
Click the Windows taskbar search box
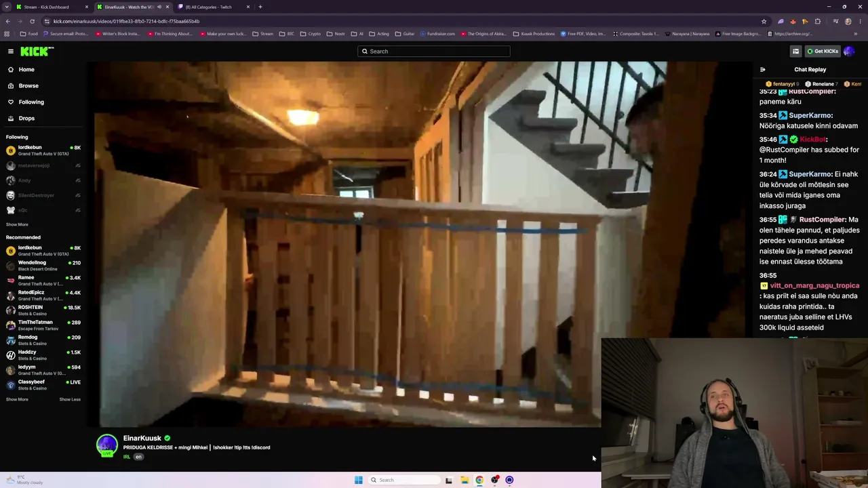click(405, 480)
